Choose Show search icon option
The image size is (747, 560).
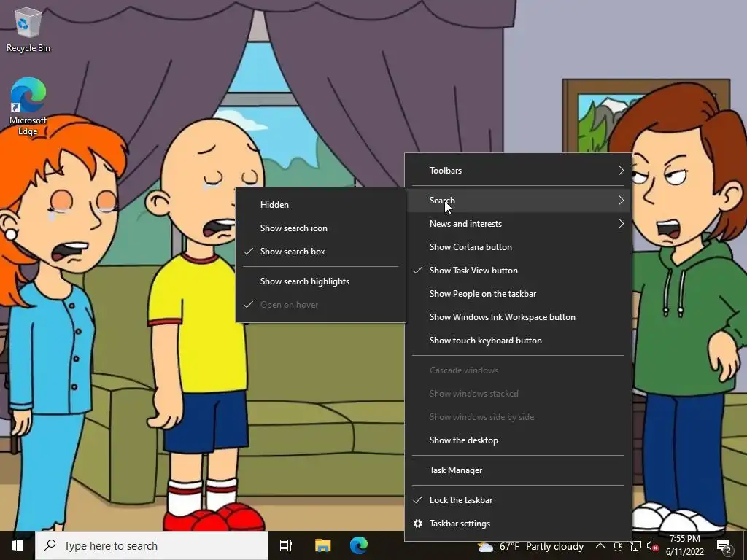tap(321, 228)
